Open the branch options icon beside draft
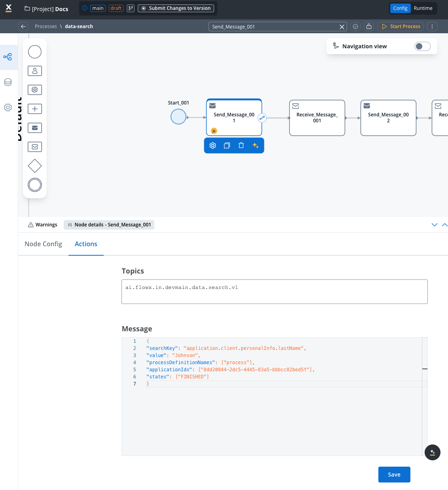The image size is (448, 490). (131, 8)
